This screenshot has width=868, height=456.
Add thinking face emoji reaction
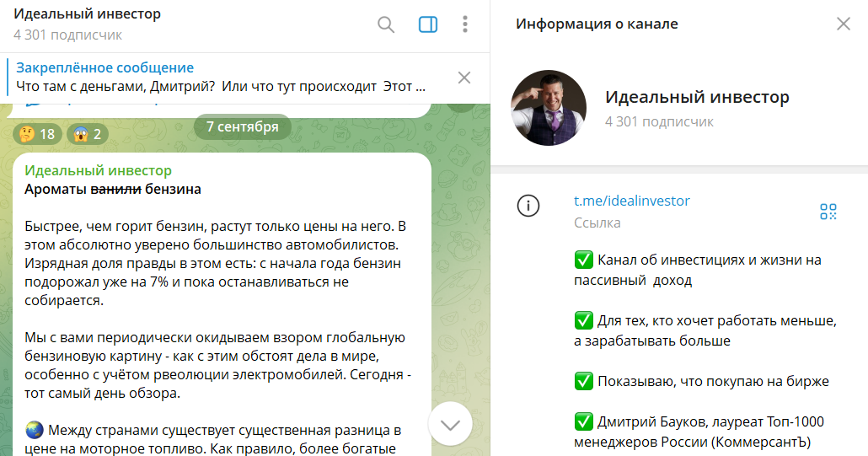tap(35, 134)
